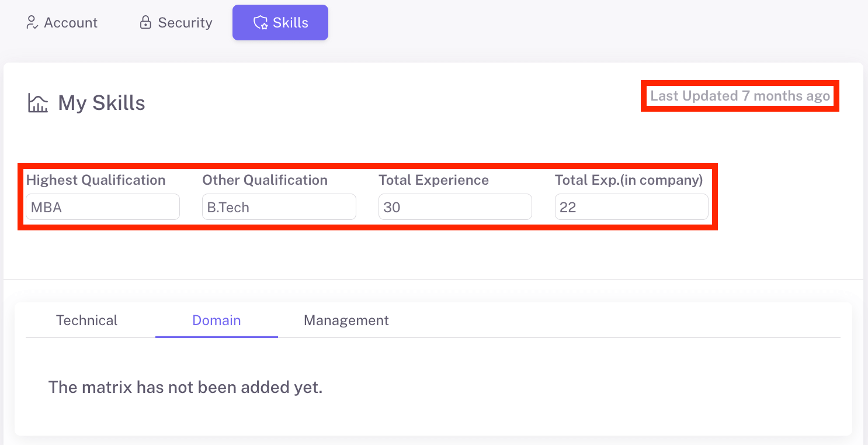The image size is (868, 445).
Task: Click the chart icon next to My Skills
Action: pos(38,103)
